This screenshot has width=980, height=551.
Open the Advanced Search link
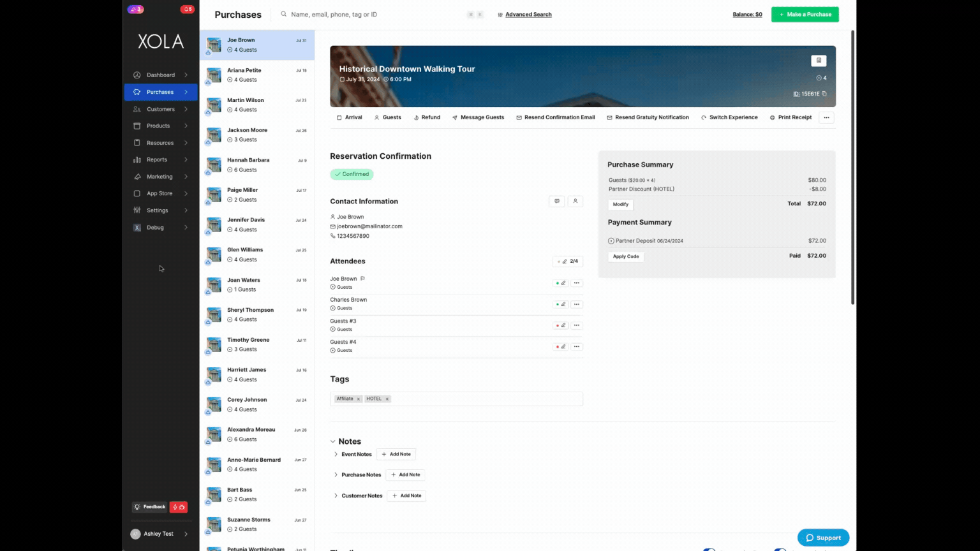pyautogui.click(x=528, y=14)
